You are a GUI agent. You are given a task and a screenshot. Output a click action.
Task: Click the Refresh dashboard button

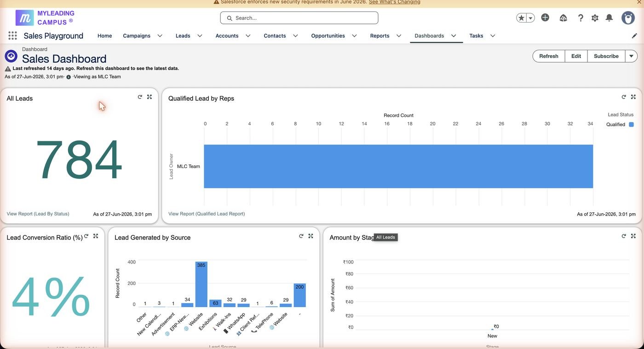coord(549,56)
